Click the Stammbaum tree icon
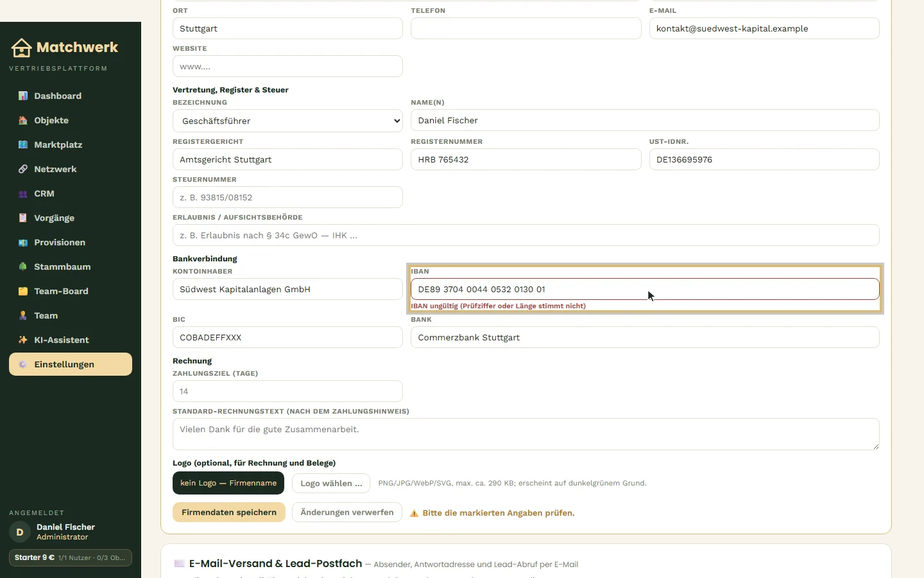Viewport: 924px width, 578px height. click(23, 267)
